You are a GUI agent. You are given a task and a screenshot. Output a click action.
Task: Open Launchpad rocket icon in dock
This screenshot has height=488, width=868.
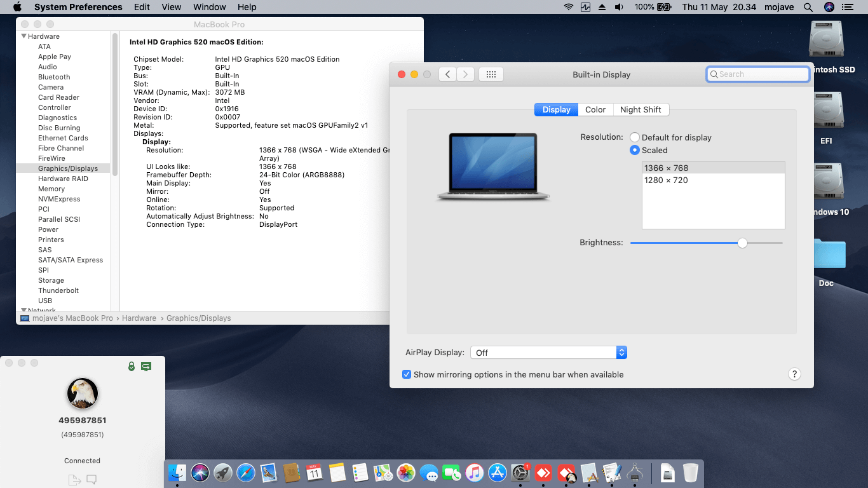coord(223,473)
